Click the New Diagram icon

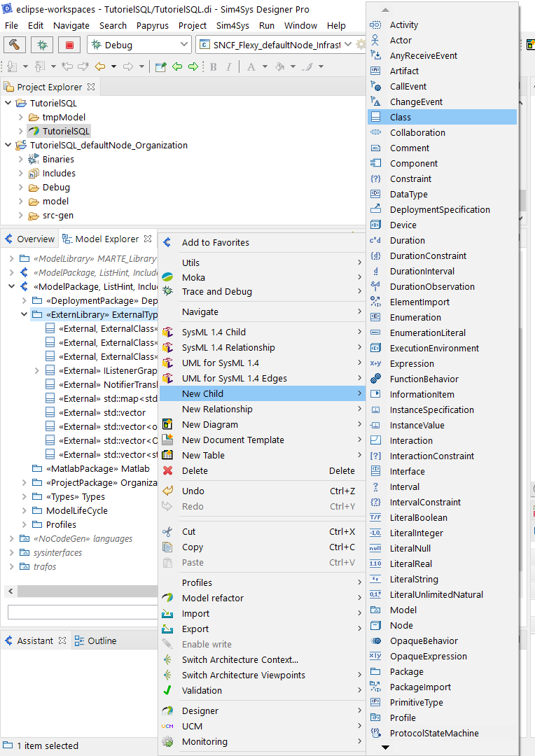(x=167, y=424)
